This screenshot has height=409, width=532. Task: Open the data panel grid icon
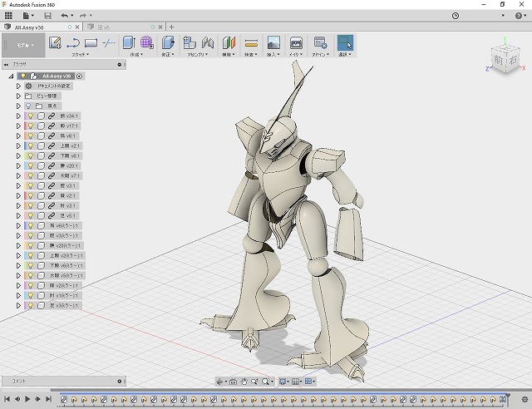tap(8, 15)
